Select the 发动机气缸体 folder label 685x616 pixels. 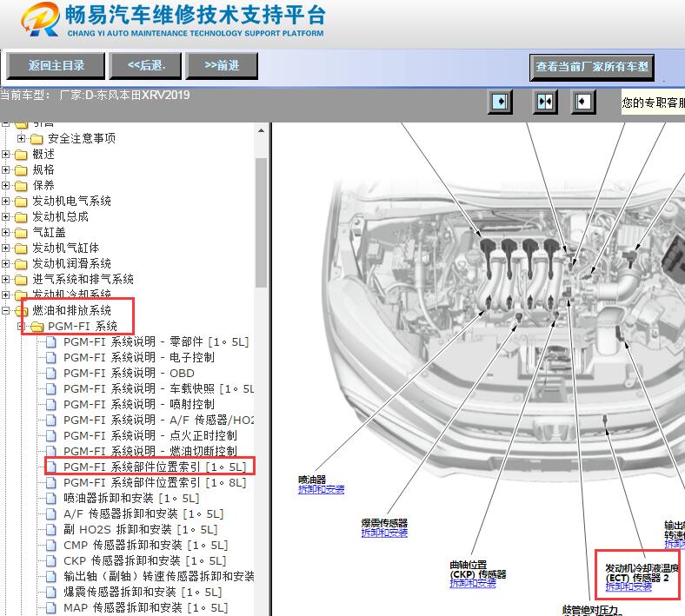tap(65, 248)
